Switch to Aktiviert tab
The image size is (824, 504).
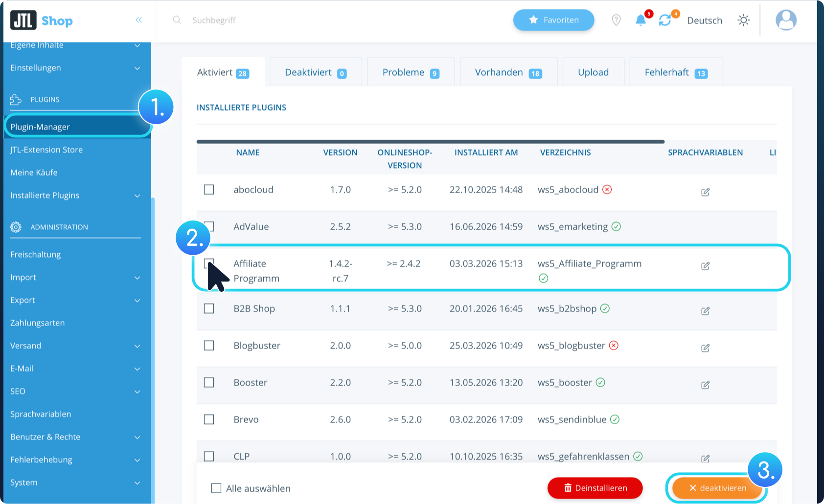click(223, 72)
